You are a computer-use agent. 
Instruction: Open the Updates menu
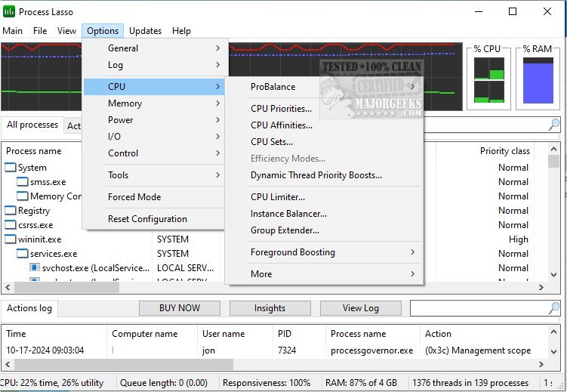pyautogui.click(x=145, y=31)
